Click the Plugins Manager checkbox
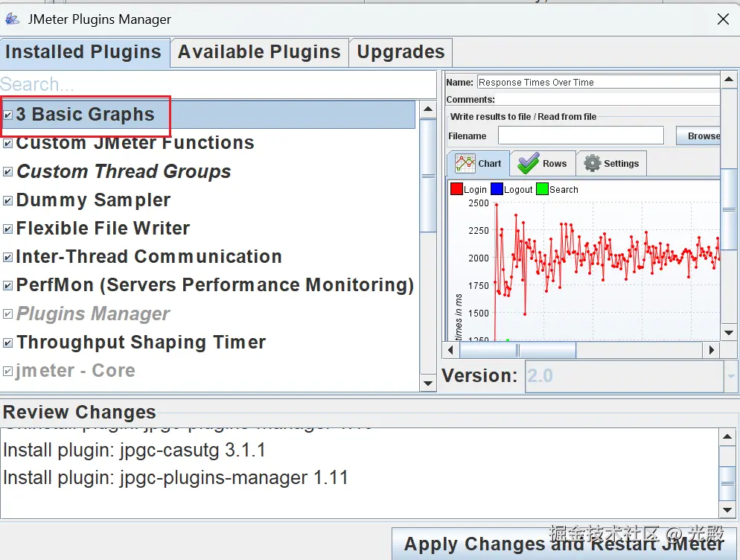Image resolution: width=740 pixels, height=560 pixels. [x=8, y=314]
